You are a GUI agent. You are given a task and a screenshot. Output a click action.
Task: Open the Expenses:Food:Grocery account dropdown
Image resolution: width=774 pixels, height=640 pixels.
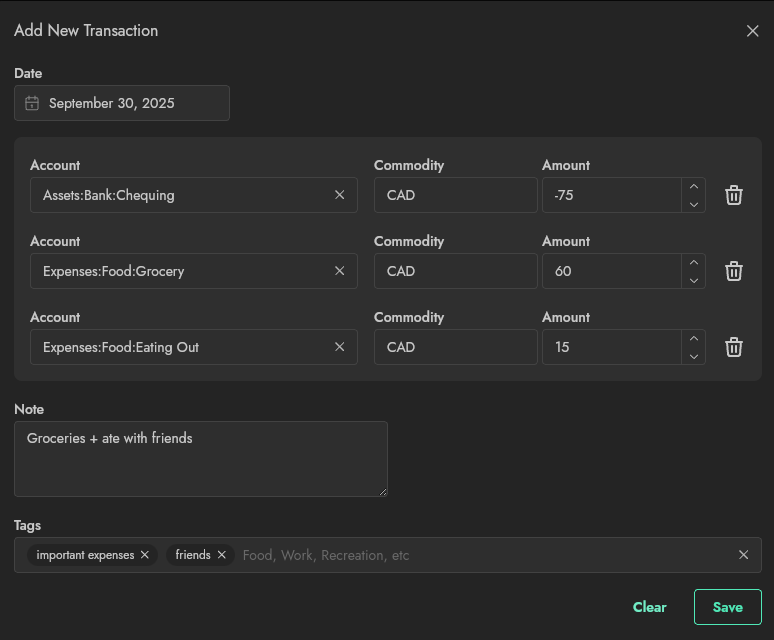(180, 271)
